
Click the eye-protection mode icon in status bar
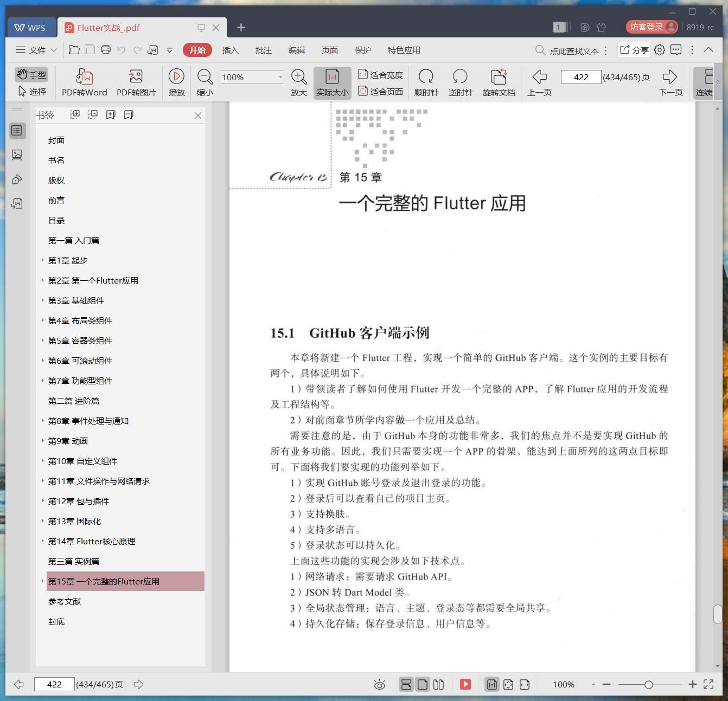[x=380, y=685]
